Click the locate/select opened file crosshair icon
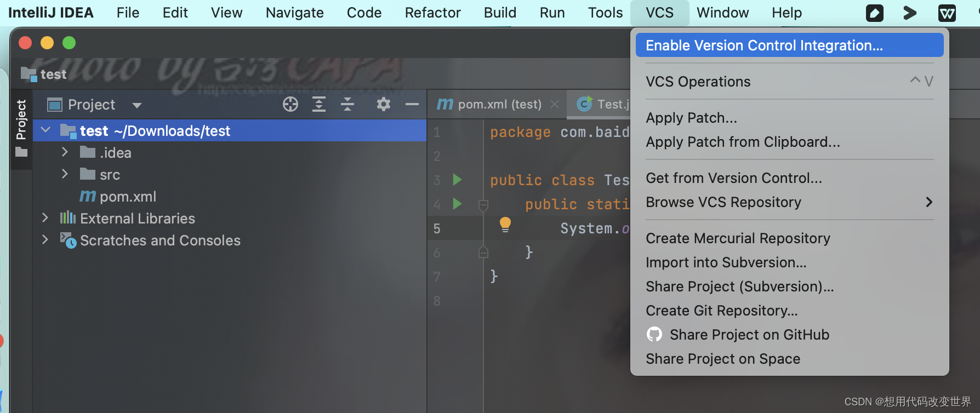Image resolution: width=980 pixels, height=413 pixels. pyautogui.click(x=290, y=104)
